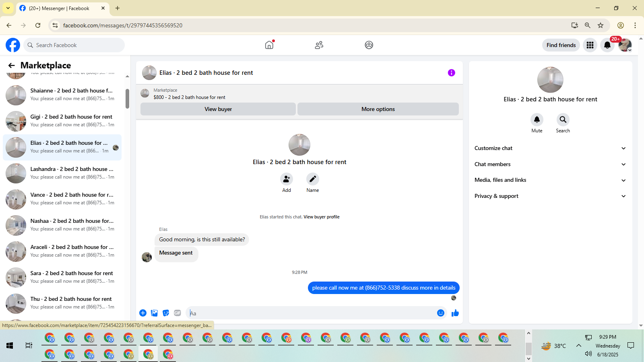Click View buyer button
The height and width of the screenshot is (362, 644).
click(218, 109)
